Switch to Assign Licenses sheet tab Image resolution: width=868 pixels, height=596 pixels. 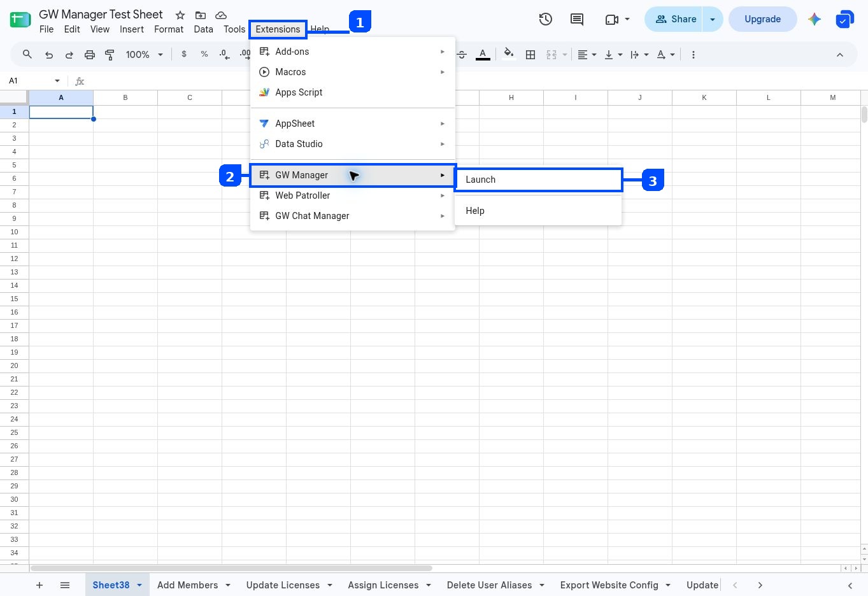[383, 585]
